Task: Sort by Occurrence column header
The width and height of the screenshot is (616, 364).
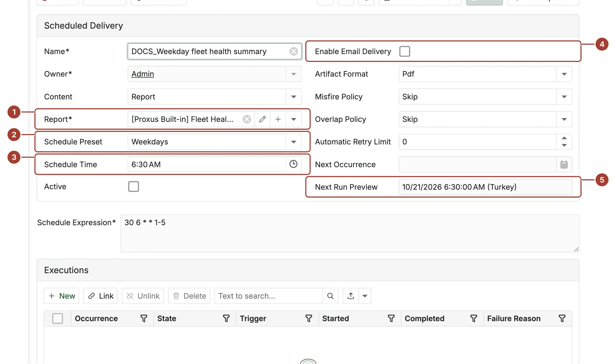Action: click(x=96, y=318)
